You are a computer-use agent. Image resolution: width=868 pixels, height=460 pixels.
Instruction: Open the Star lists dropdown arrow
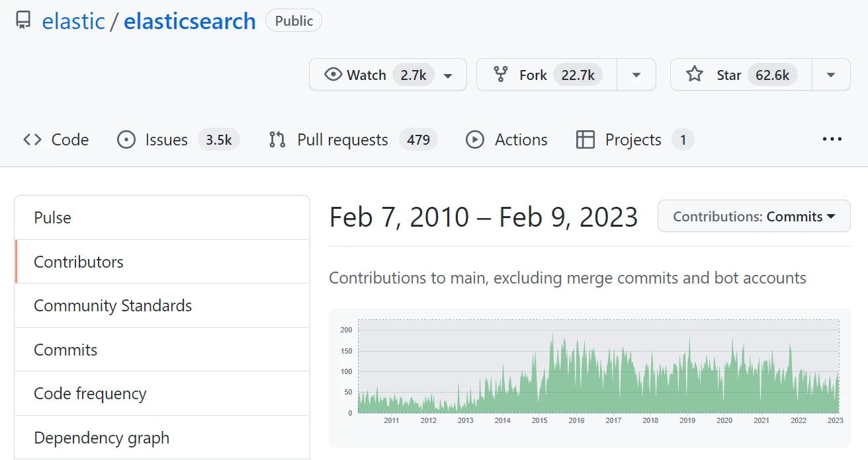830,75
